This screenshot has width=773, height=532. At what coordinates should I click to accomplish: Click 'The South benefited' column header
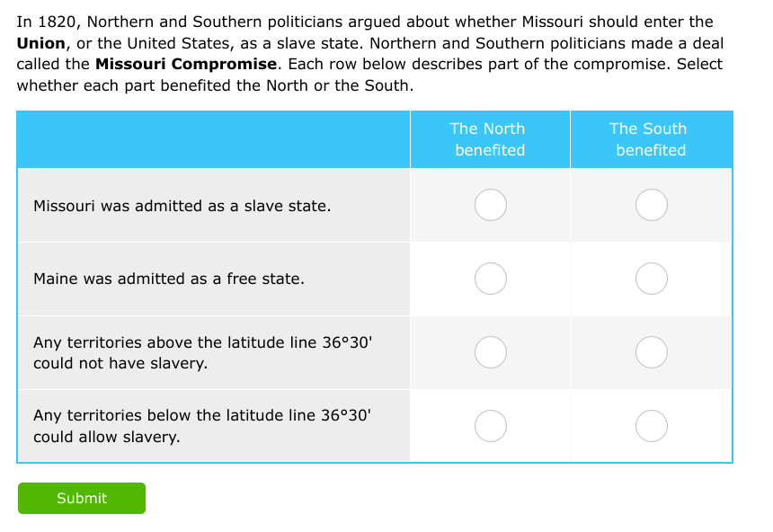pyautogui.click(x=651, y=139)
